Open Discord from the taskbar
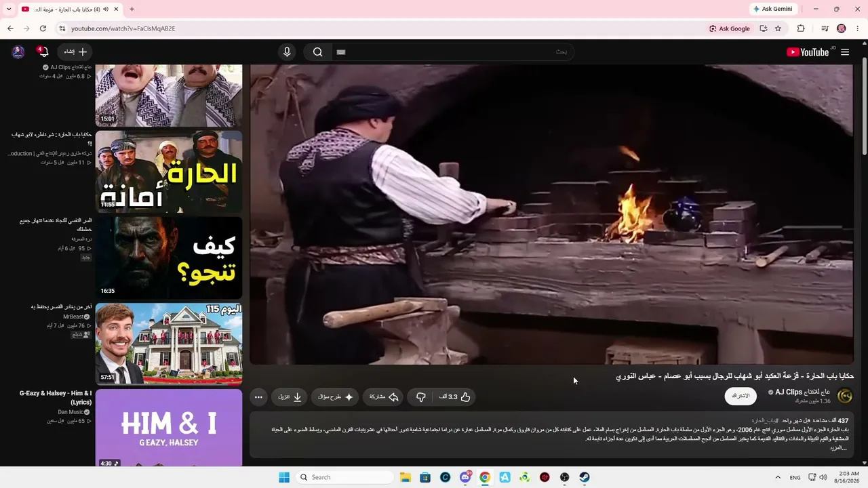 (x=465, y=477)
